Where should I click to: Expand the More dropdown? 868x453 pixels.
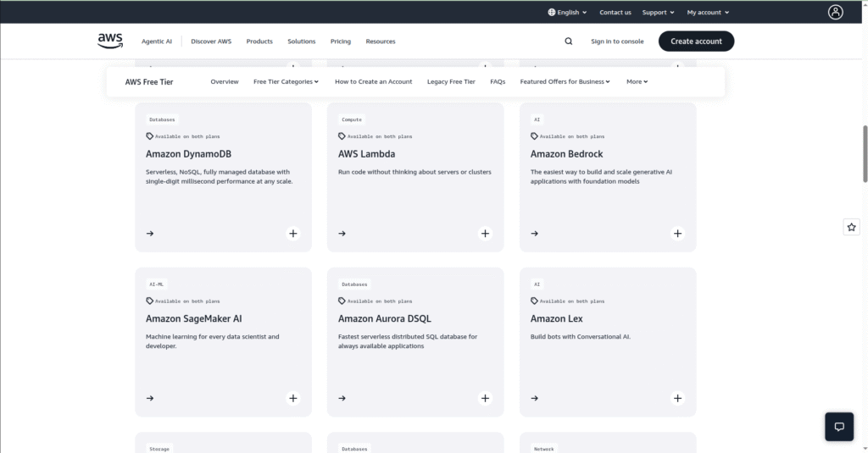[x=637, y=81]
